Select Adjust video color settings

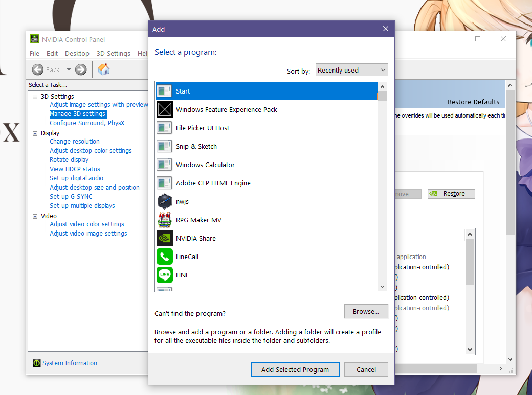tap(87, 224)
